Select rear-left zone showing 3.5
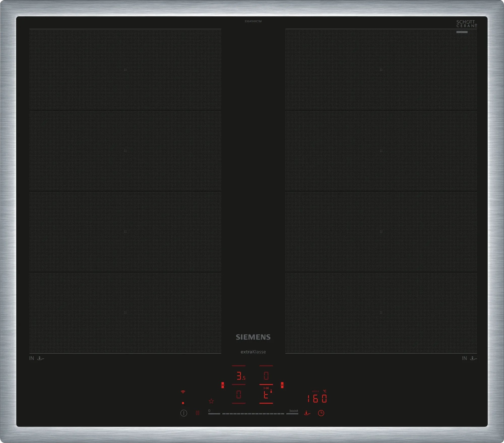This screenshot has width=504, height=443. pos(240,376)
